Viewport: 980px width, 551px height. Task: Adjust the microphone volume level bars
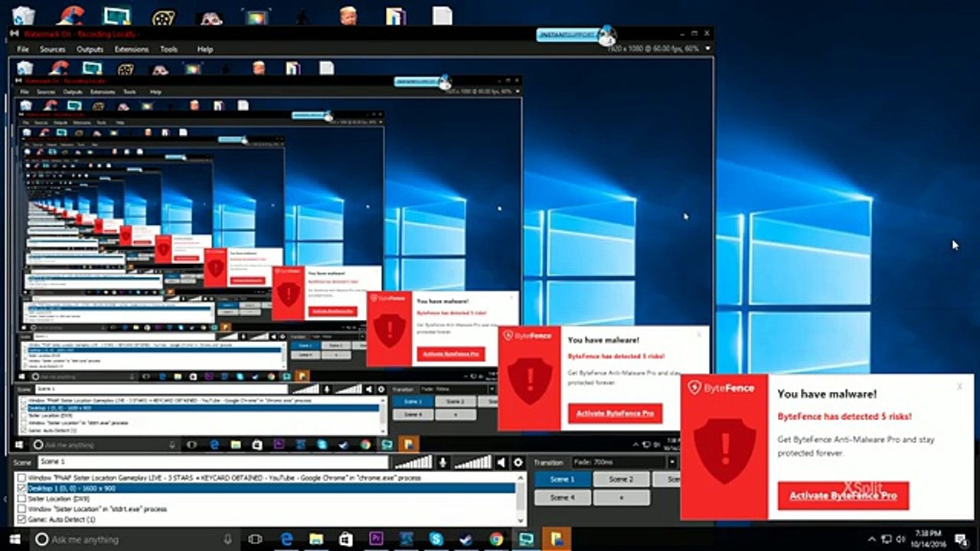coord(413,462)
